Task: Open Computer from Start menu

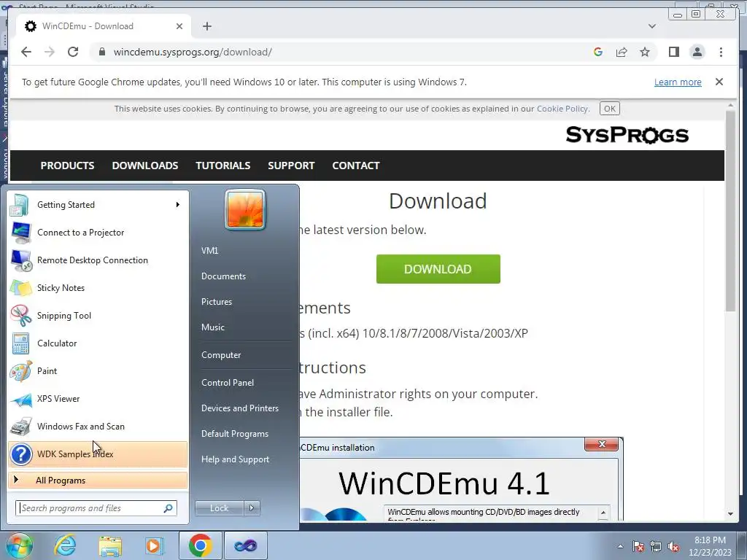Action: 221,355
